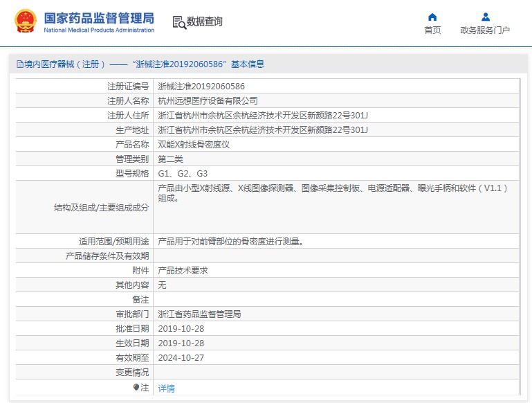Open 政务服务门户 text link

pos(485,30)
